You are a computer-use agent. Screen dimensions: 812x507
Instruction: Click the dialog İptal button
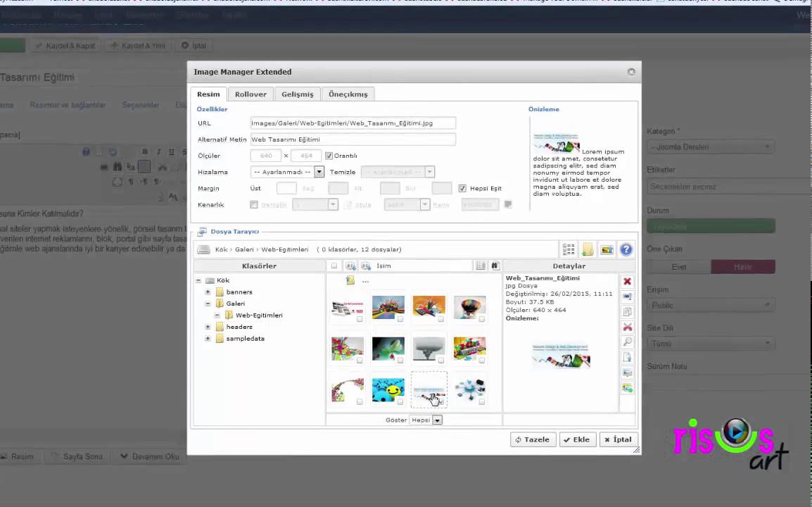coord(618,439)
